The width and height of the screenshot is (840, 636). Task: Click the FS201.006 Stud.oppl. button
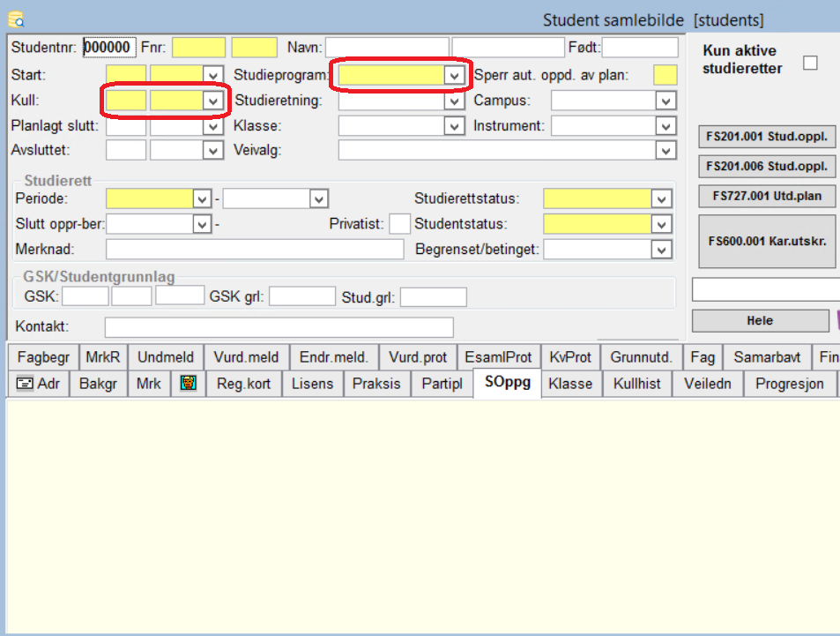(767, 166)
